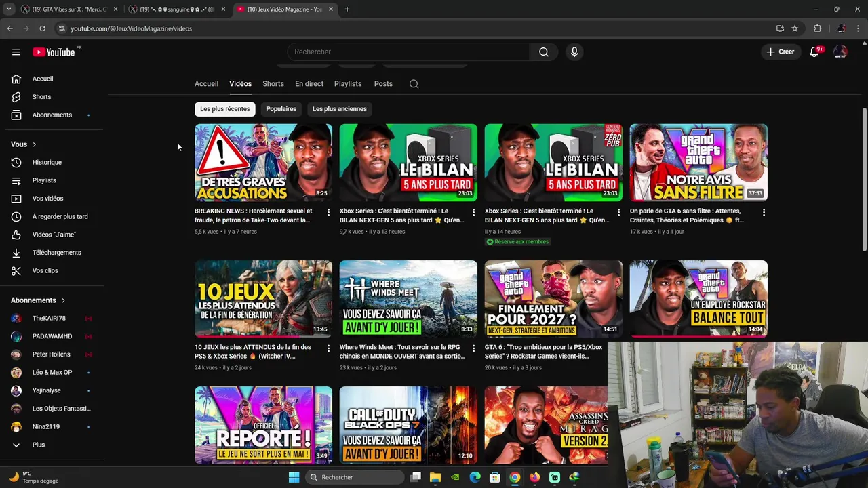Open a new browser tab
The height and width of the screenshot is (488, 868).
(x=347, y=9)
